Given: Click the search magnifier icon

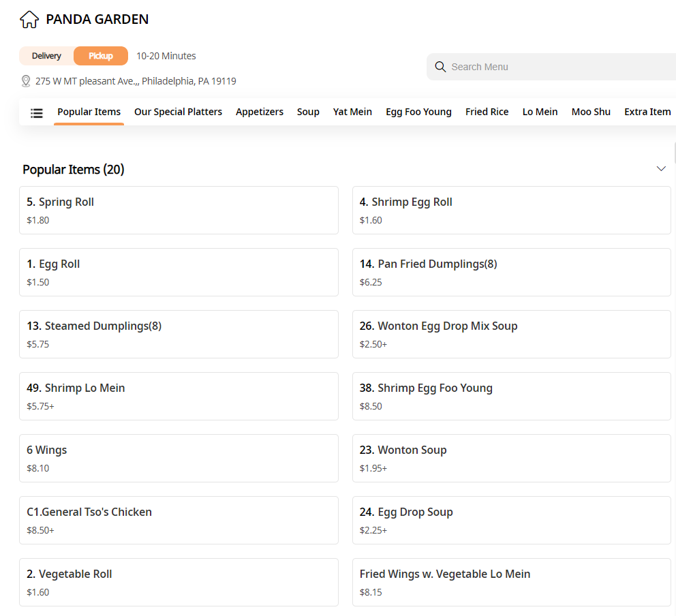Looking at the screenshot, I should pos(440,67).
